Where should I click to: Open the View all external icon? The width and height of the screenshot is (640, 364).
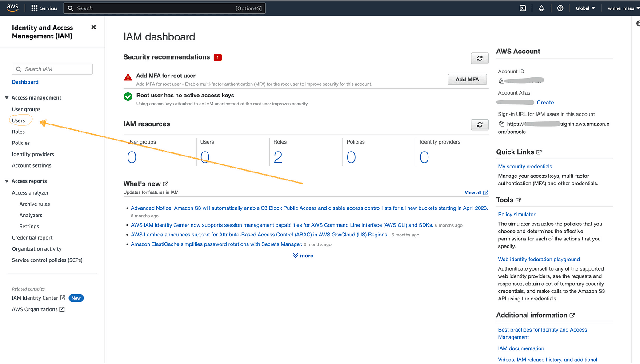point(486,193)
